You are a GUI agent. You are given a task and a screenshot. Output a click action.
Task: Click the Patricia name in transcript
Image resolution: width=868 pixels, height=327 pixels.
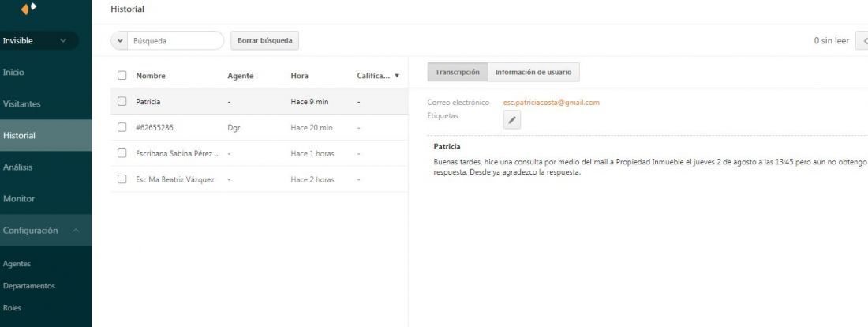pyautogui.click(x=447, y=147)
